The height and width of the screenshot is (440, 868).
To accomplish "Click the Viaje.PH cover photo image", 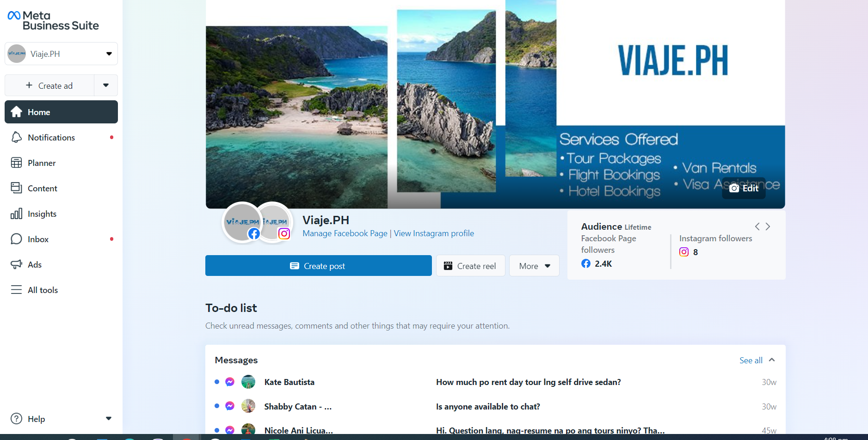I will pos(495,104).
